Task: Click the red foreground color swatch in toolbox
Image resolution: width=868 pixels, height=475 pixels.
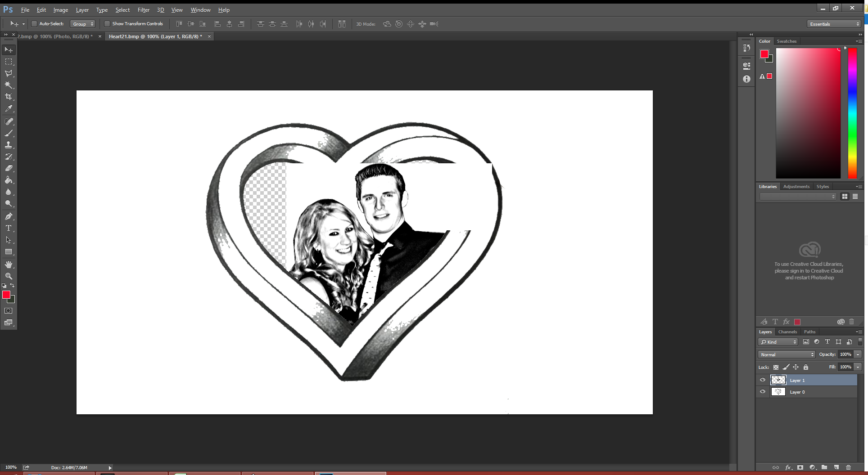Action: click(x=6, y=295)
